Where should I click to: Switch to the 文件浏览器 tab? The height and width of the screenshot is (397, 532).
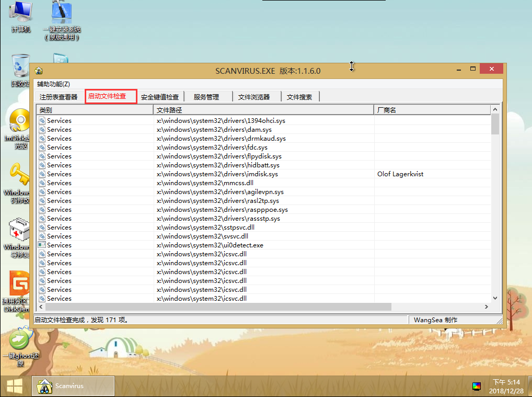[x=254, y=97]
